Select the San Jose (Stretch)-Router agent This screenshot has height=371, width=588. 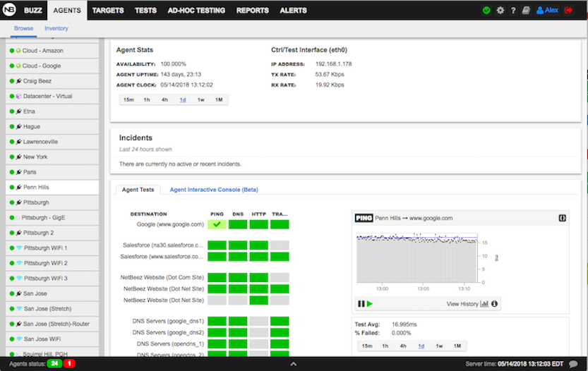(x=52, y=324)
